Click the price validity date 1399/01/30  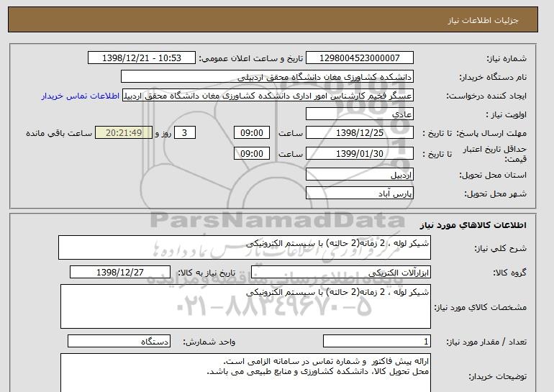click(x=359, y=154)
